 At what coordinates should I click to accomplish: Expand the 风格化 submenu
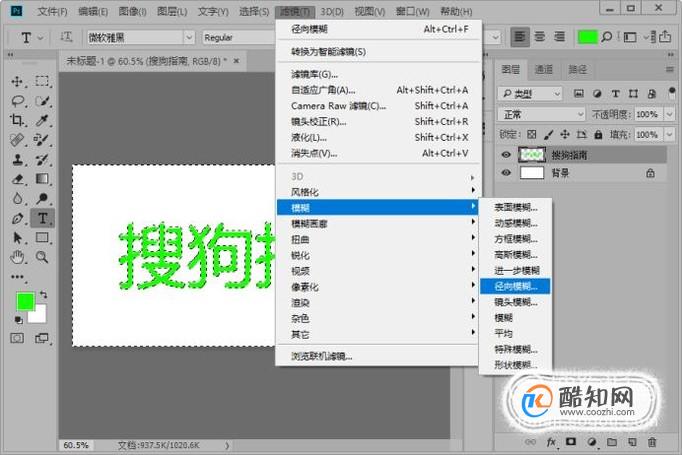[378, 192]
